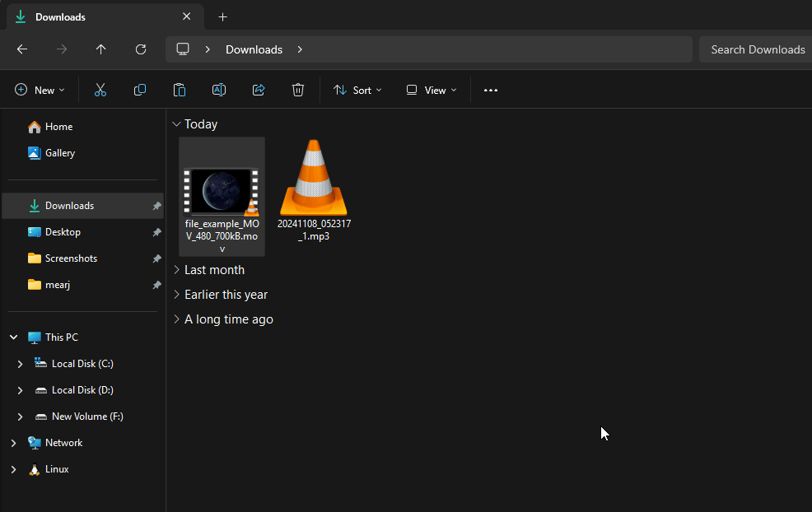Click the Delete trash bin icon

click(298, 90)
